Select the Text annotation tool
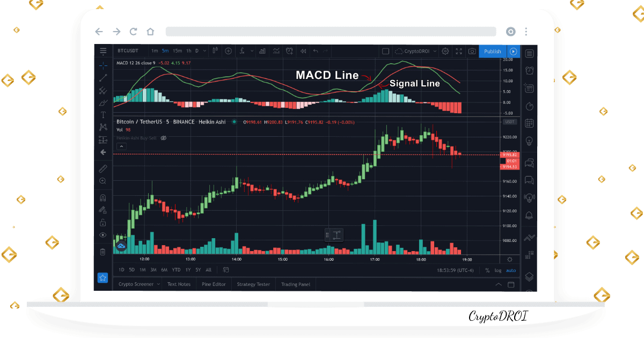644x338 pixels. coord(103,115)
